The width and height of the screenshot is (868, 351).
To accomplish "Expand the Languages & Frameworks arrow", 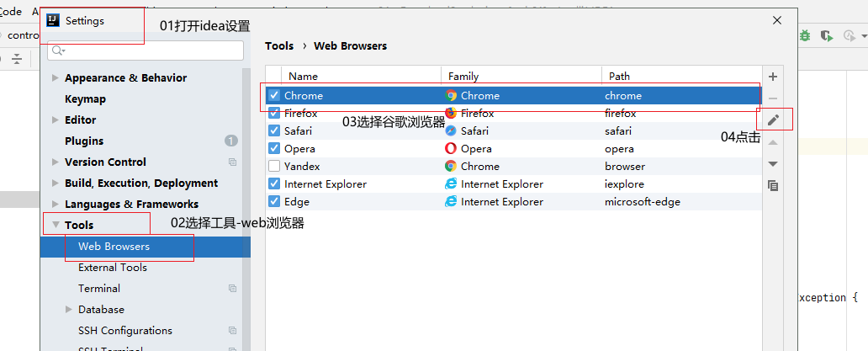I will point(55,204).
